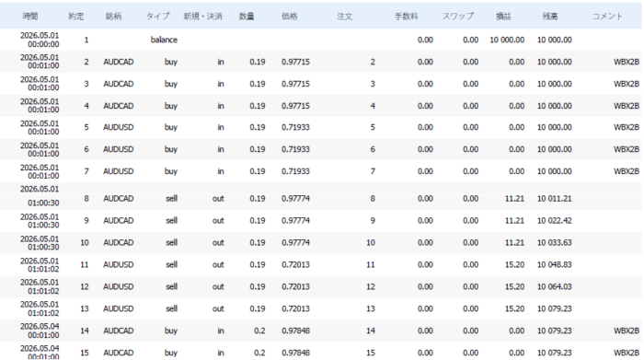
Task: Click the 手数料 column header
Action: point(406,16)
